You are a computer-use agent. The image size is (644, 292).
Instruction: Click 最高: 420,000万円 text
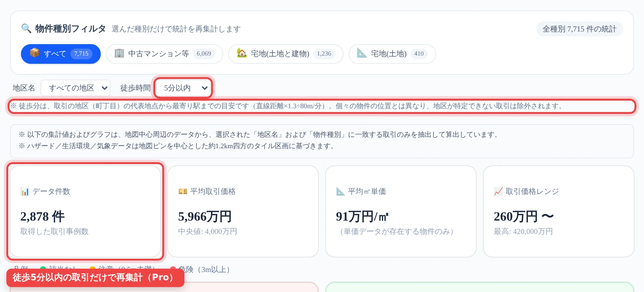tap(523, 231)
